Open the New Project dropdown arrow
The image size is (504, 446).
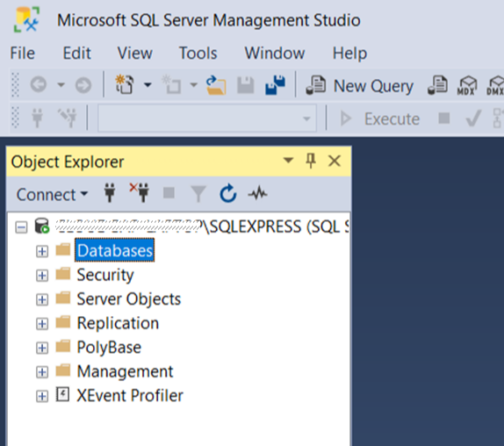(x=148, y=85)
